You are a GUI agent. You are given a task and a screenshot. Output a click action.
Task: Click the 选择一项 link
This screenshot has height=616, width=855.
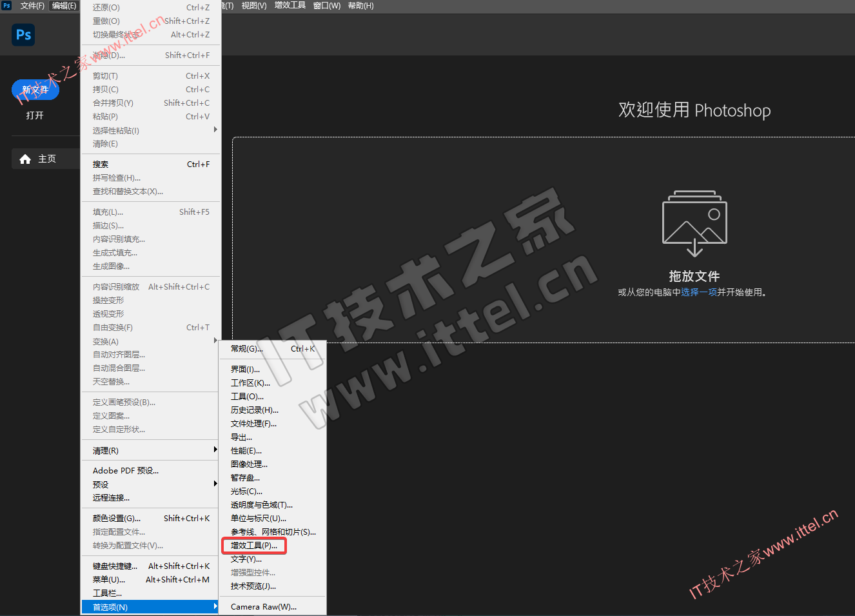699,292
